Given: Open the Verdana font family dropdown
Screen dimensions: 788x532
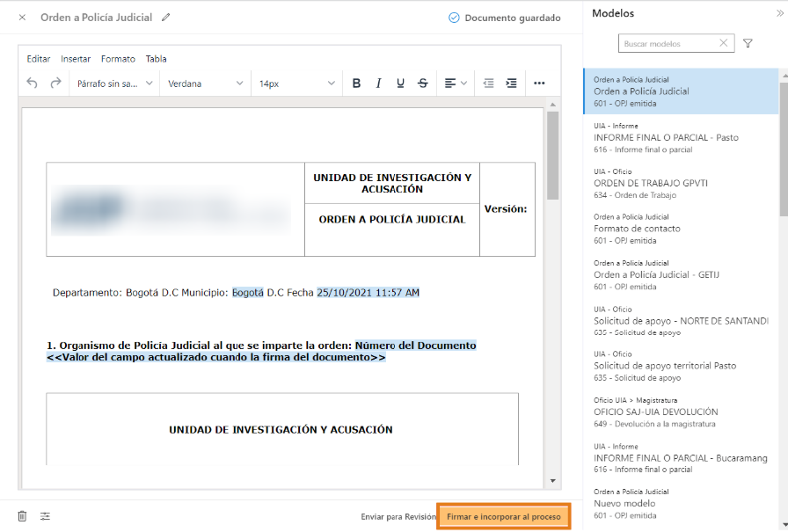Looking at the screenshot, I should (x=206, y=84).
